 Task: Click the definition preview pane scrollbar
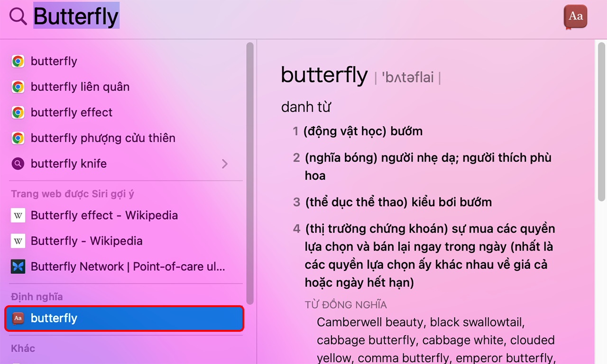tap(601, 121)
